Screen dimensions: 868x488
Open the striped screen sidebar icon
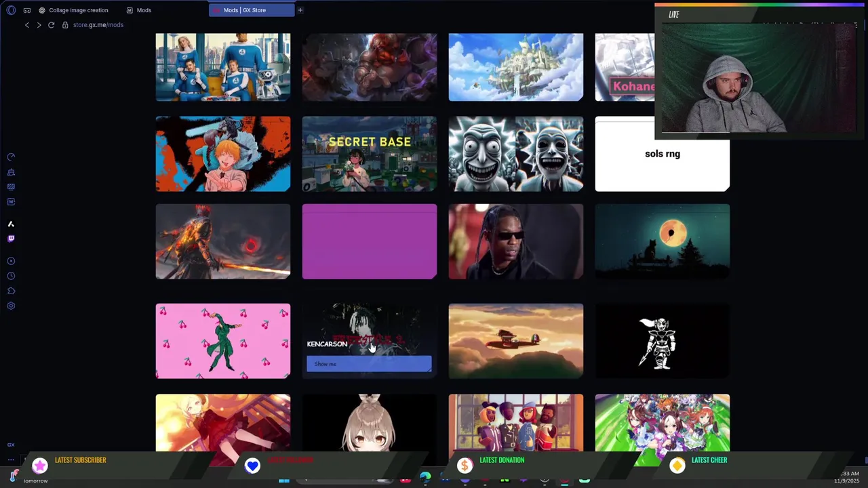pyautogui.click(x=11, y=187)
